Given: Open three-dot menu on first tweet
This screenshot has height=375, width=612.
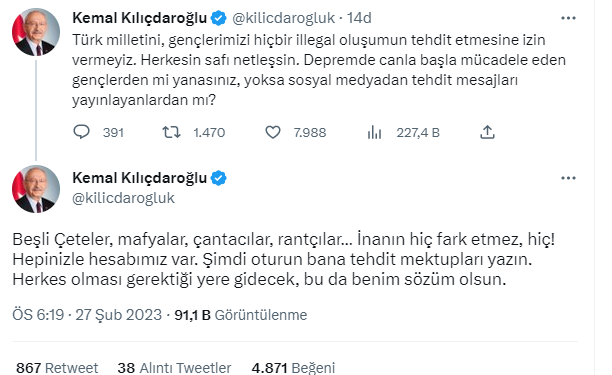Looking at the screenshot, I should 568,18.
